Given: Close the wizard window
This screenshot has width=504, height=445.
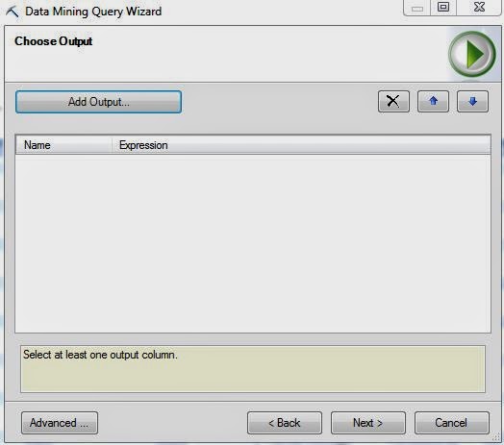Looking at the screenshot, I should (479, 7).
